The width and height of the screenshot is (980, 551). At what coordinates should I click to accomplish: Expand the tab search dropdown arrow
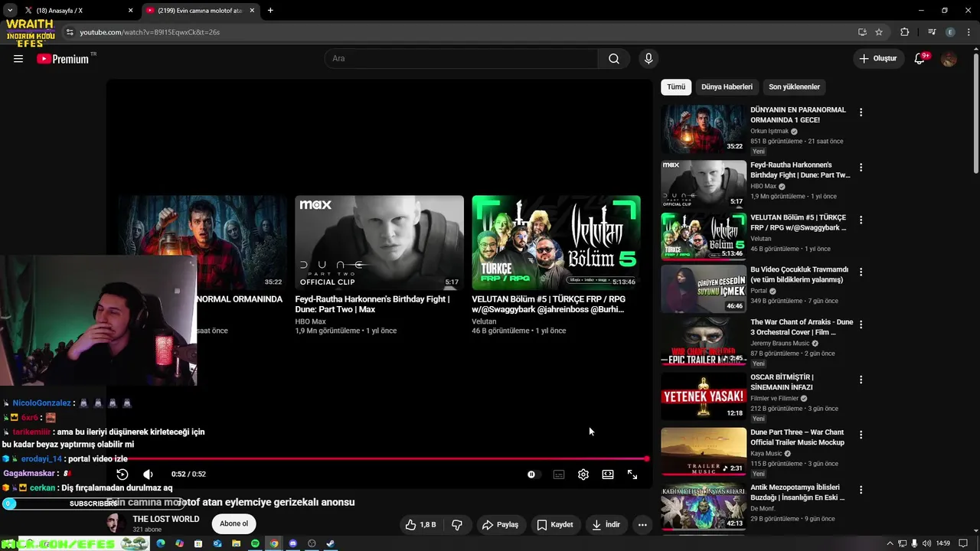pyautogui.click(x=9, y=11)
